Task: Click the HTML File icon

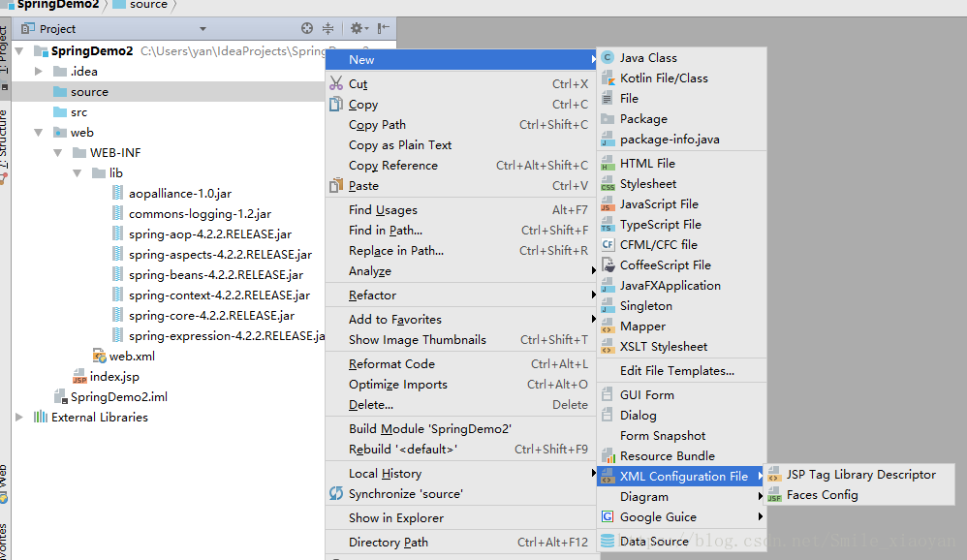Action: coord(608,164)
